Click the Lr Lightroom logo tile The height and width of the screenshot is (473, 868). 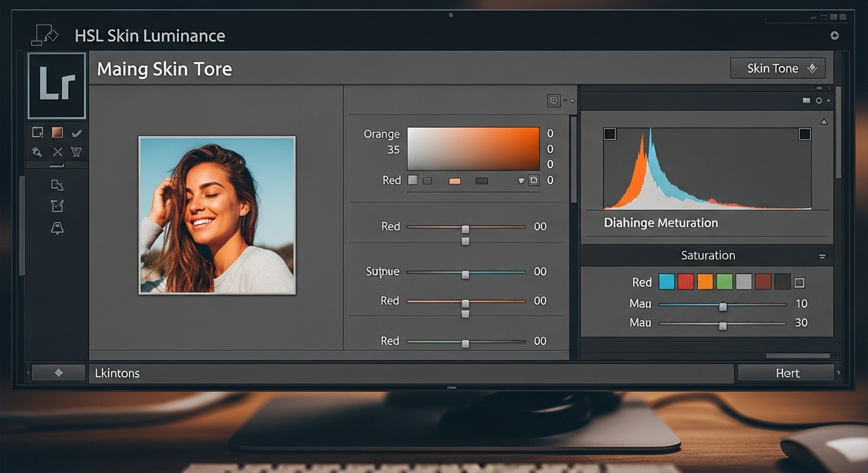57,86
